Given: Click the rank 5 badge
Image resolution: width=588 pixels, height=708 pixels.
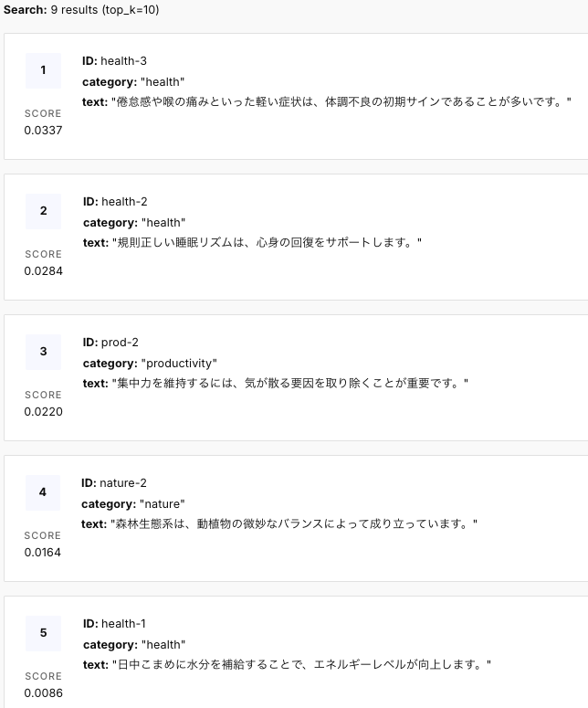Looking at the screenshot, I should click(x=43, y=633).
